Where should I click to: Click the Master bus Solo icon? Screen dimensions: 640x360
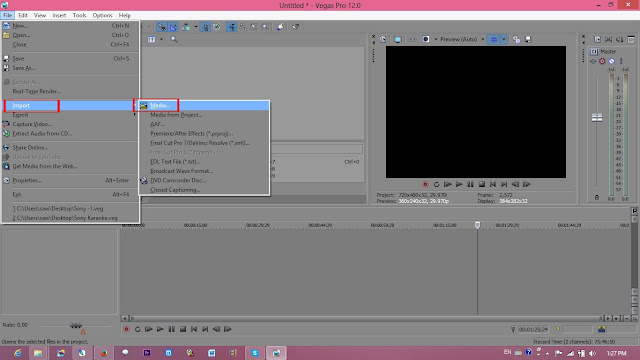click(621, 61)
